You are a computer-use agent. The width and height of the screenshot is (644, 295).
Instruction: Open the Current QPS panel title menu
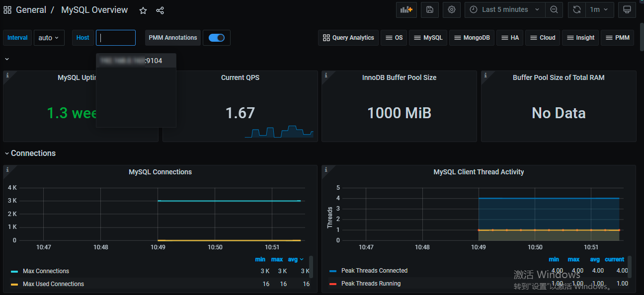[240, 77]
